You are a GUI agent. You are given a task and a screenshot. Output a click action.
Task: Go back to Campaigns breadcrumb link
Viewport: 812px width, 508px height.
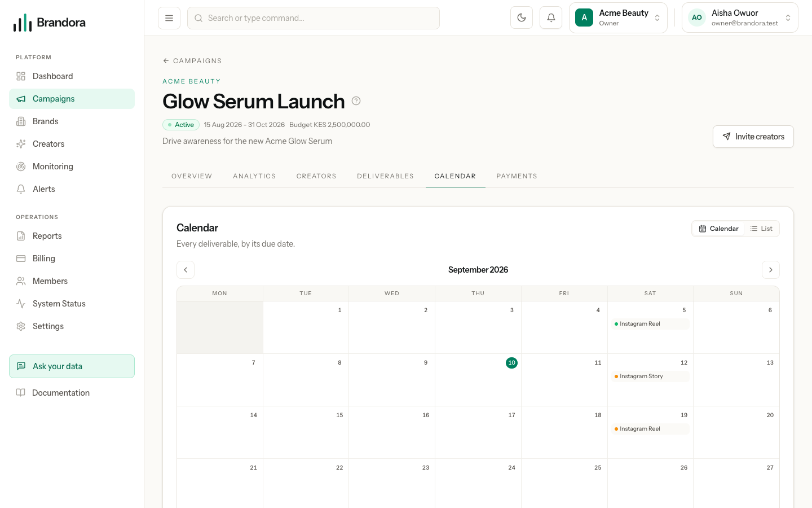[192, 61]
